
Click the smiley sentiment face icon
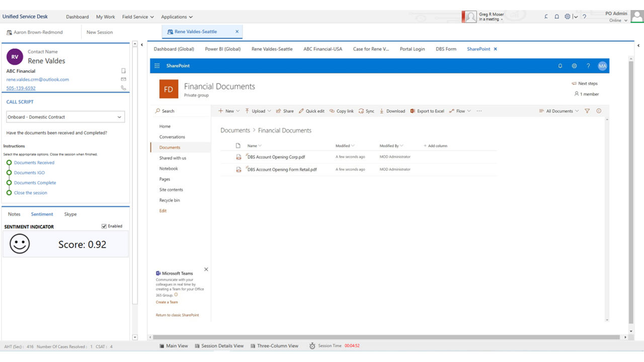click(20, 244)
